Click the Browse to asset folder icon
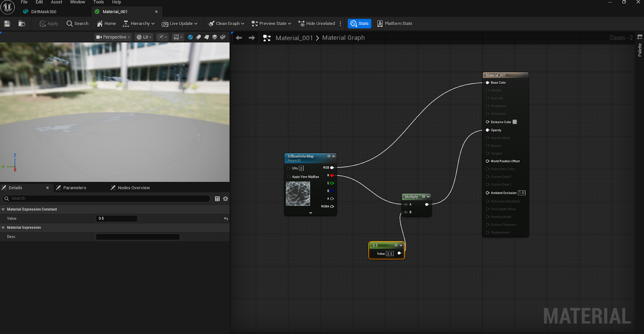Screen dimensions: 644x334 click(x=22, y=24)
